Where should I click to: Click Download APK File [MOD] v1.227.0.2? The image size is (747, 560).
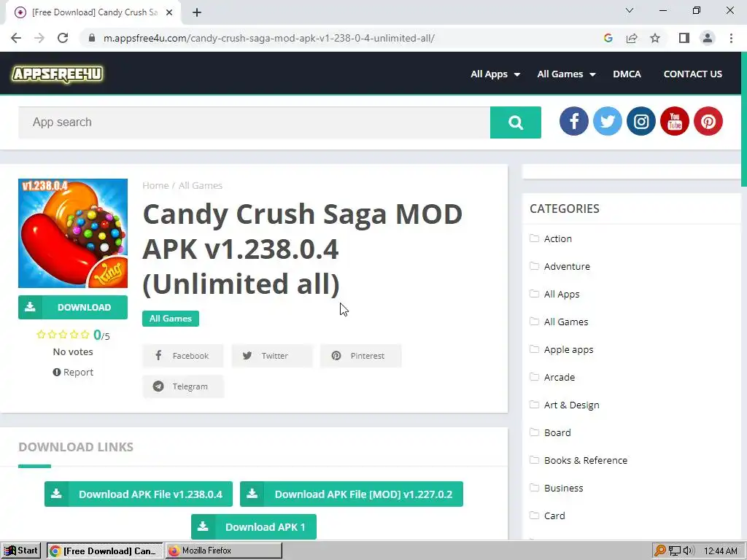352,494
